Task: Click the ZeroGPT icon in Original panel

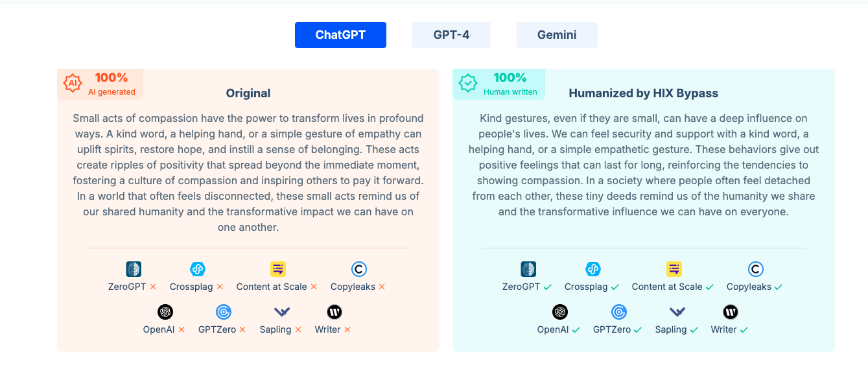Action: coord(134,269)
